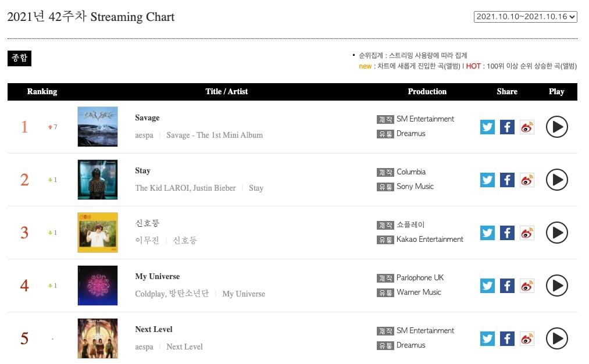589x364 pixels.
Task: Share Next Level on Facebook
Action: 507,338
